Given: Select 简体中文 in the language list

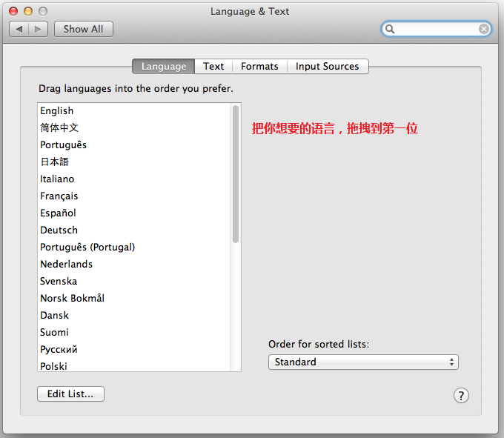Looking at the screenshot, I should tap(59, 127).
